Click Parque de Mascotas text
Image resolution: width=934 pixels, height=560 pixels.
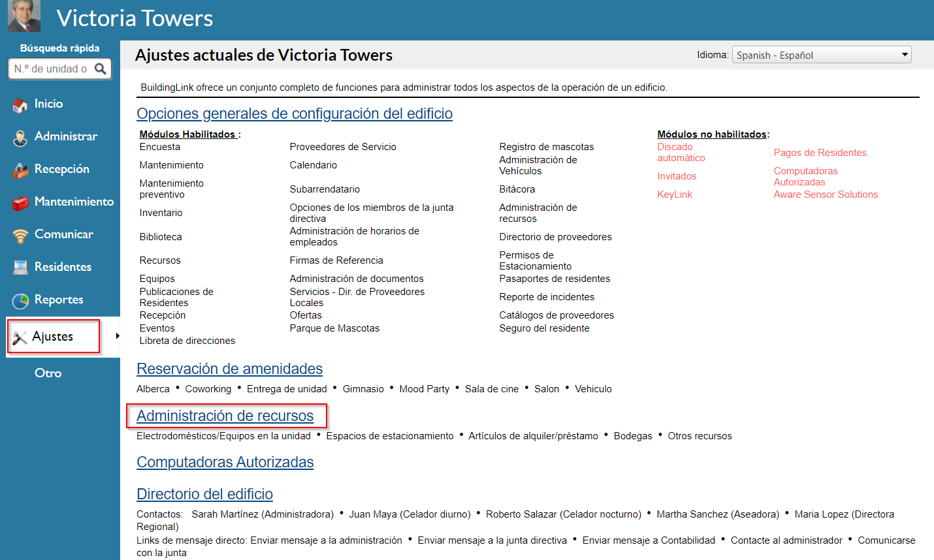334,328
